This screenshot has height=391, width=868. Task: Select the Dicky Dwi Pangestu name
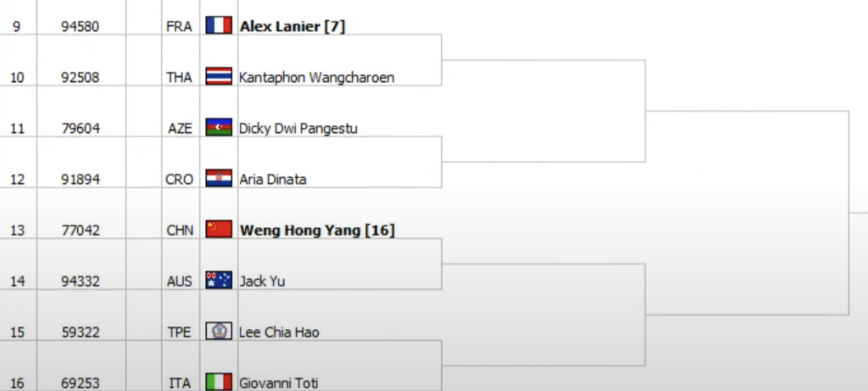[x=298, y=128]
